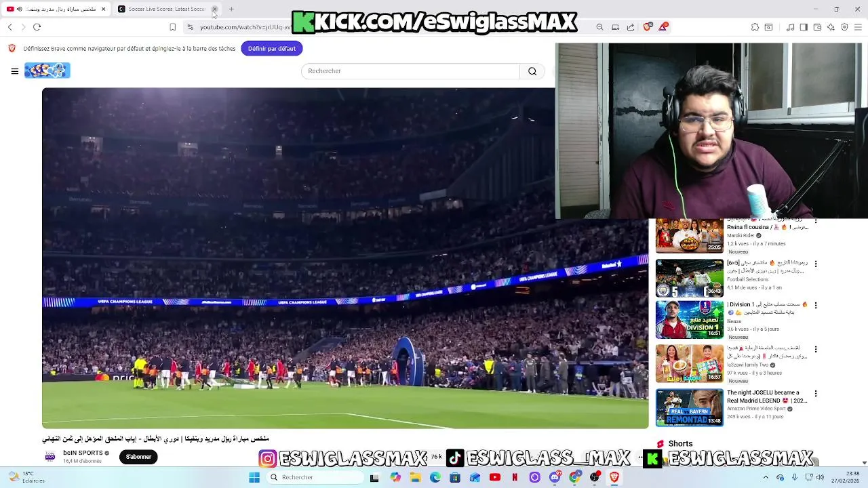Open the YouTube hamburger guide menu

14,70
